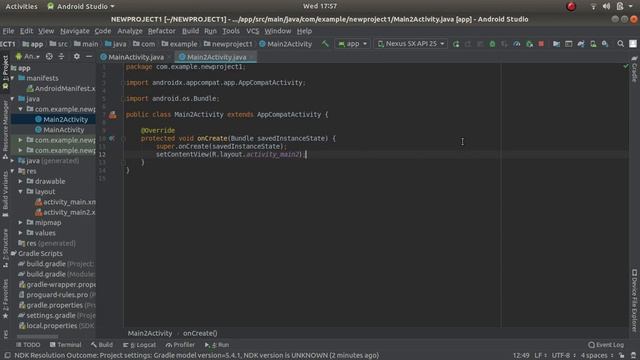Click the override gutter icon at onCreate
The width and height of the screenshot is (640, 360).
click(112, 138)
